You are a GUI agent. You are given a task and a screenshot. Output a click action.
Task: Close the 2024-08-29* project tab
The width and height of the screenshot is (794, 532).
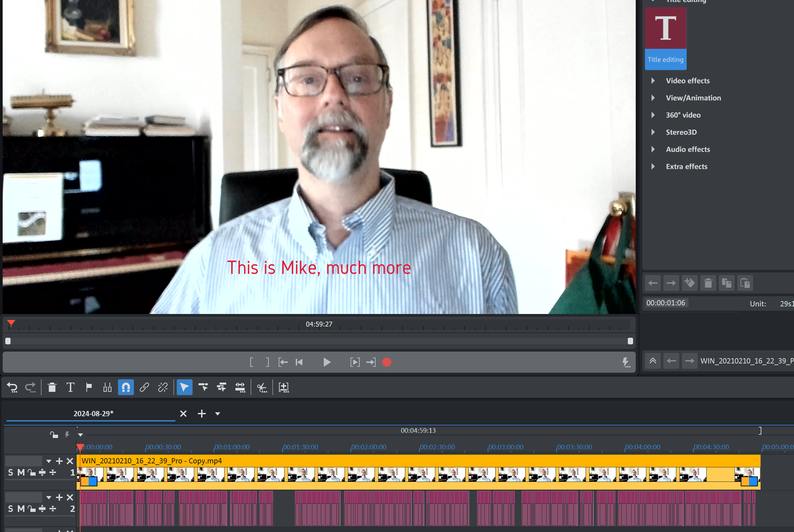(x=183, y=414)
